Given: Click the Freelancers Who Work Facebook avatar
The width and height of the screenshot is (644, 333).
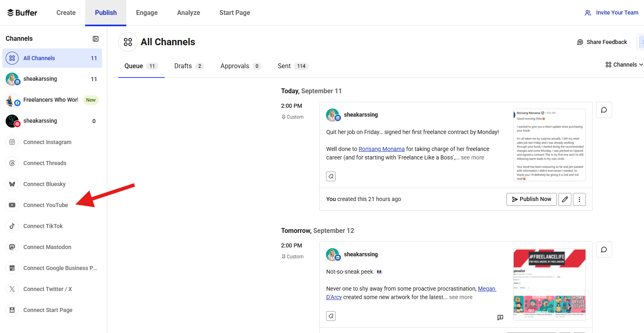Looking at the screenshot, I should (x=12, y=100).
